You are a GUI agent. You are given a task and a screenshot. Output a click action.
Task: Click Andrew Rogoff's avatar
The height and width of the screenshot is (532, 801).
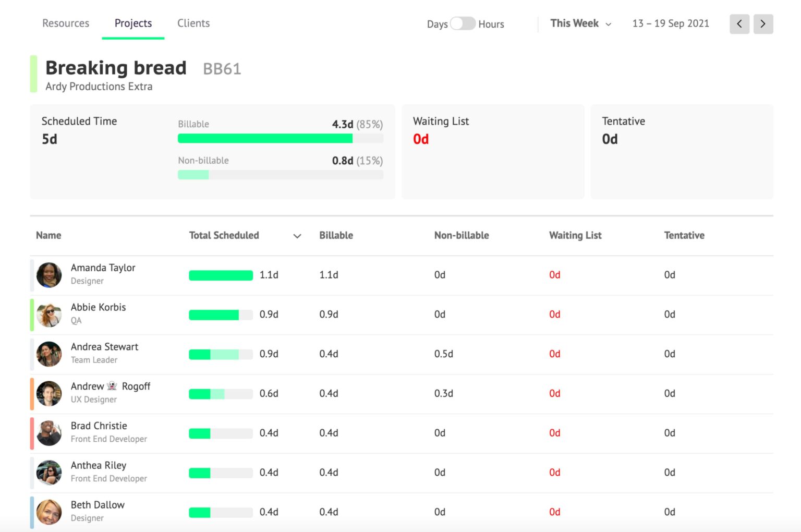48,394
